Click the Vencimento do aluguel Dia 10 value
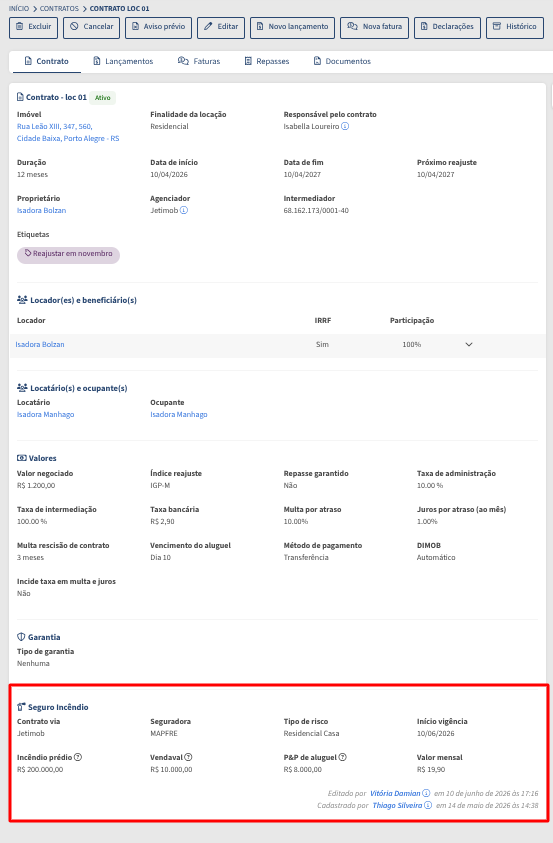Viewport: 553px width, 843px height. pos(161,558)
